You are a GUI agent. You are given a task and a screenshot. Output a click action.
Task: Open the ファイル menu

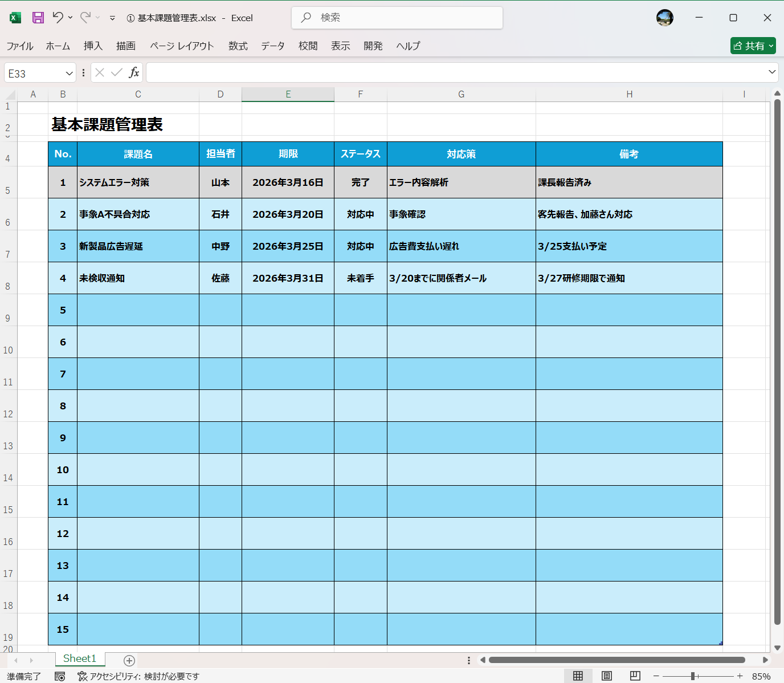pos(20,46)
